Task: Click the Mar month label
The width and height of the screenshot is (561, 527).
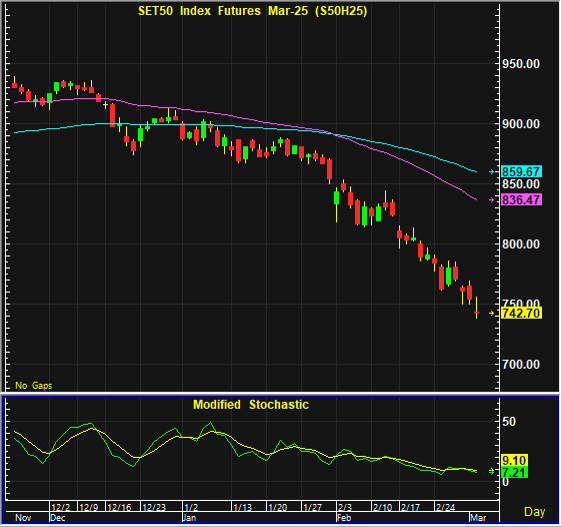Action: tap(478, 518)
